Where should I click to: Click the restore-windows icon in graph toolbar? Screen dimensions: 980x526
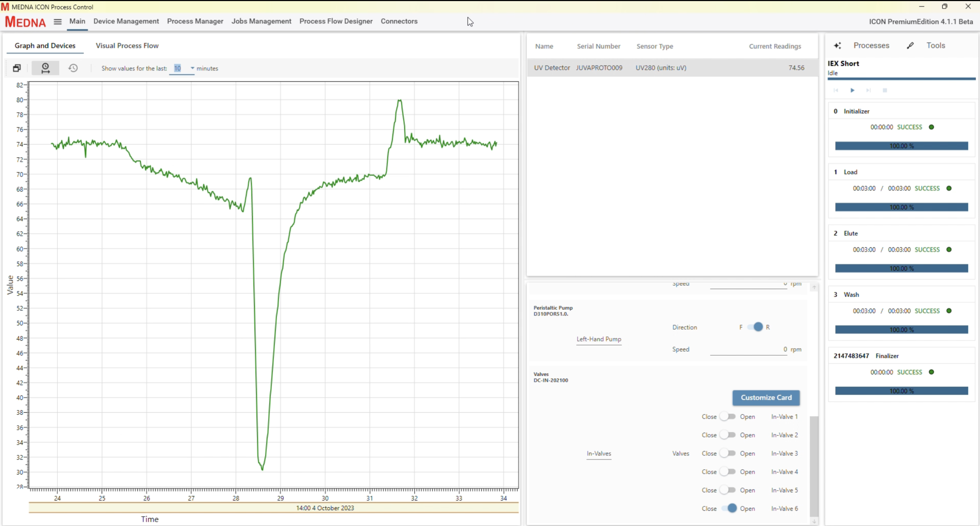click(17, 68)
